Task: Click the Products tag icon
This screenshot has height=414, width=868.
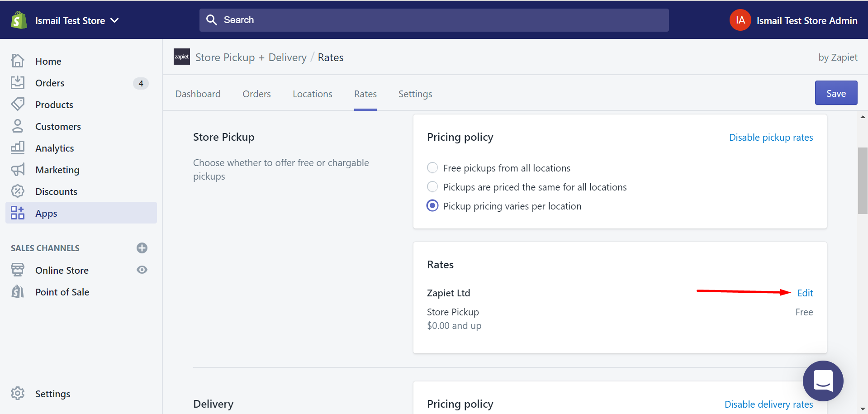Action: [x=18, y=104]
